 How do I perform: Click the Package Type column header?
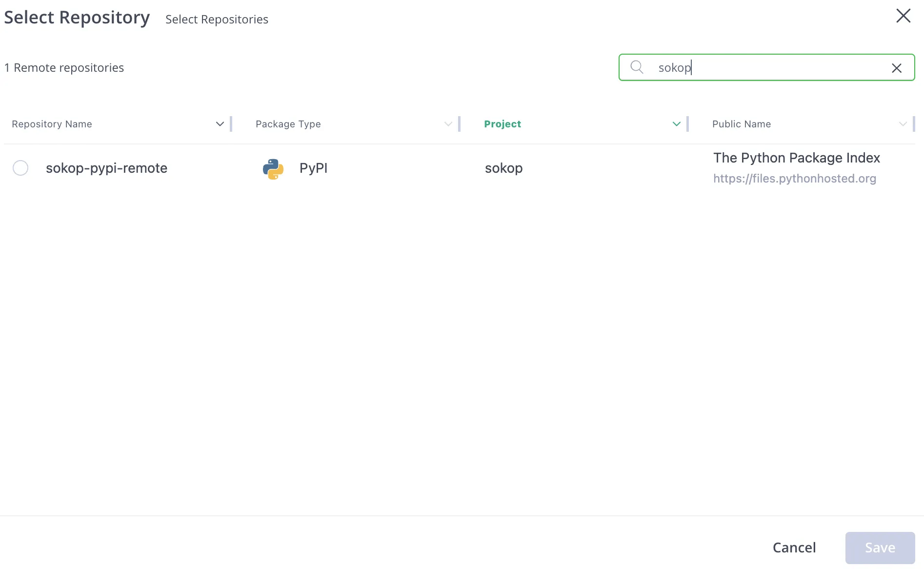pyautogui.click(x=288, y=124)
